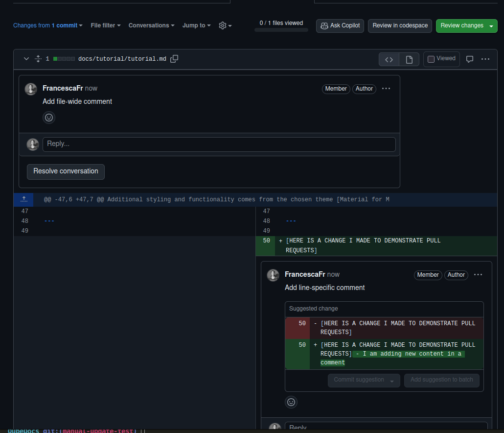Click FrancescaFr avatar on line-specific comment
This screenshot has height=433, width=504.
(x=273, y=275)
